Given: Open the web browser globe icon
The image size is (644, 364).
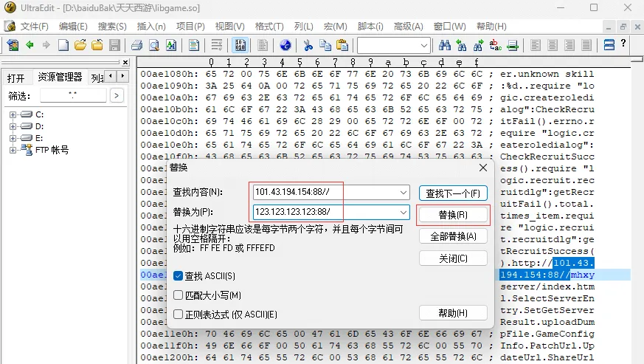Looking at the screenshot, I should [285, 45].
